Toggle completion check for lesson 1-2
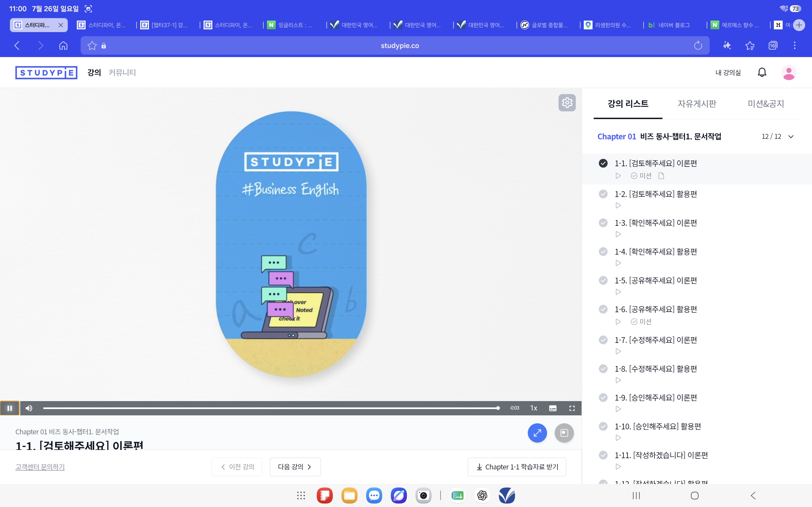 point(603,194)
